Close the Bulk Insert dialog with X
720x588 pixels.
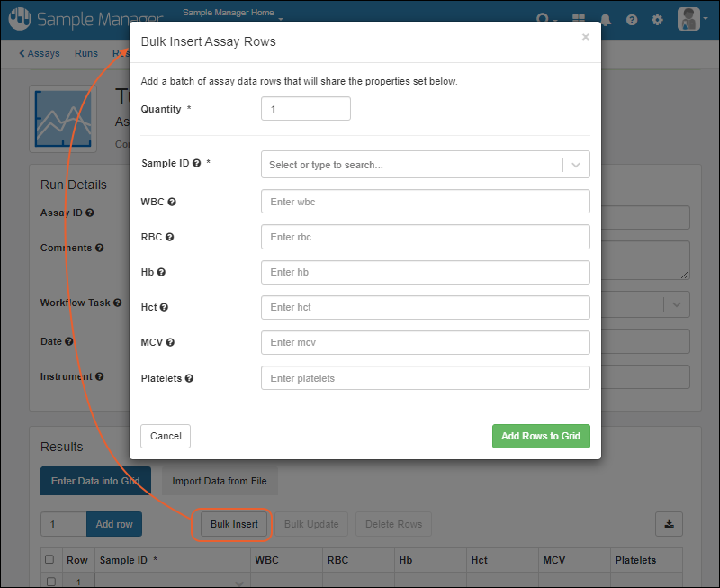tap(585, 38)
